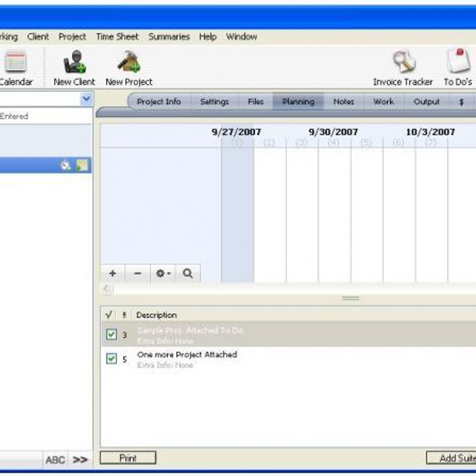Open the gear options dropdown
The image size is (476, 476).
tap(163, 273)
